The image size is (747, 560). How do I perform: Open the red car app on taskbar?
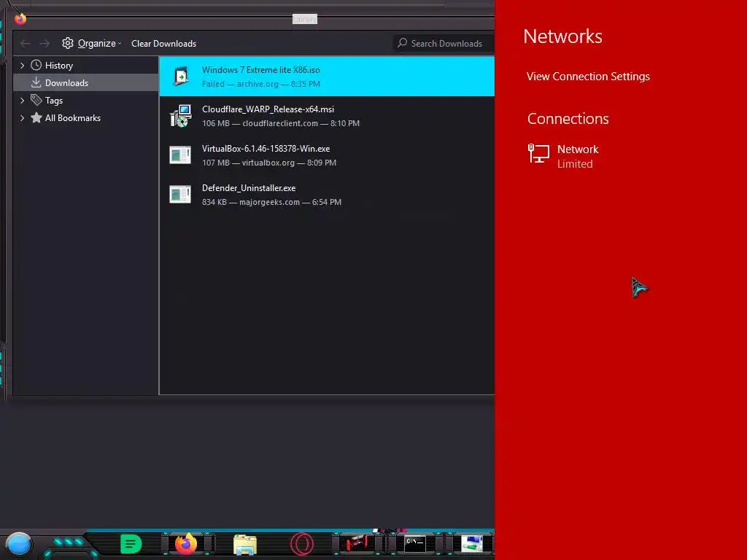click(x=357, y=542)
